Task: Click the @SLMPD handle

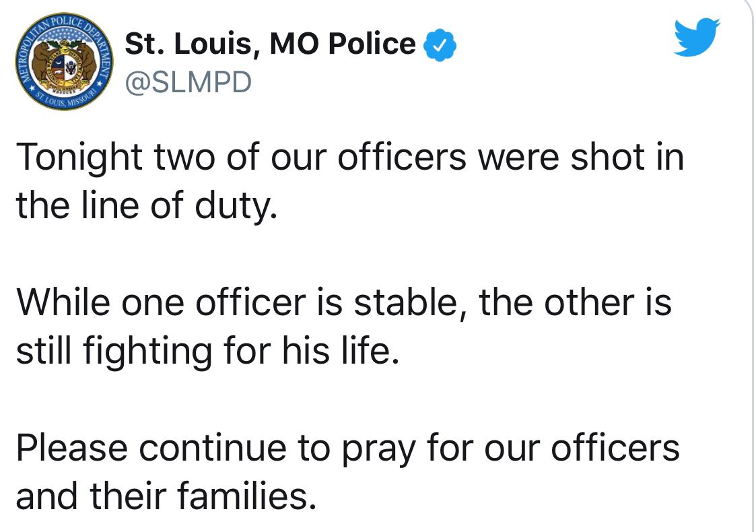Action: point(188,81)
